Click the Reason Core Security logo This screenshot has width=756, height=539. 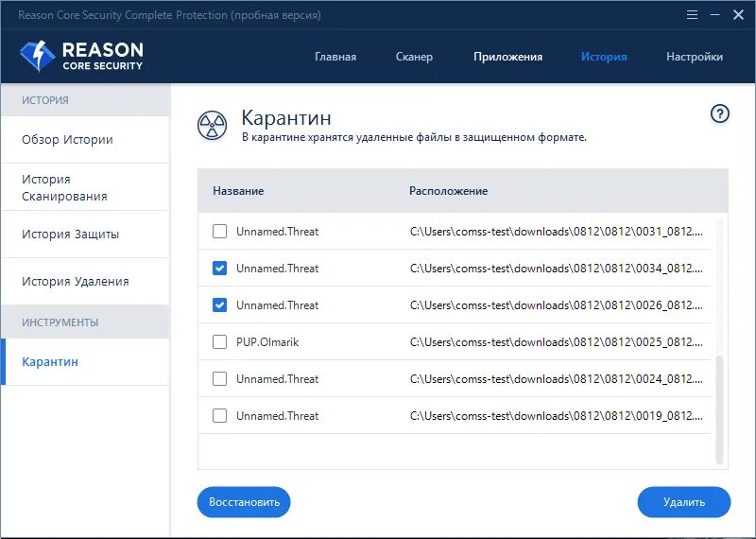[81, 56]
